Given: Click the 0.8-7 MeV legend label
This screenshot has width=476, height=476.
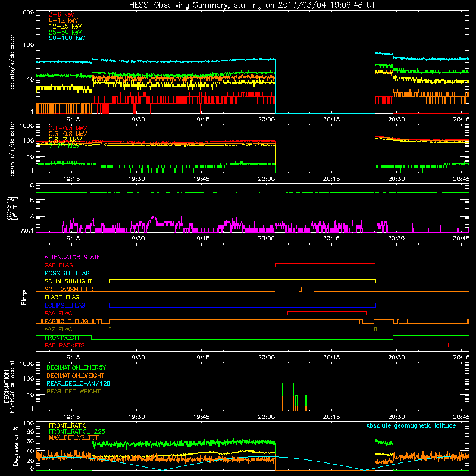Looking at the screenshot, I should point(65,140).
